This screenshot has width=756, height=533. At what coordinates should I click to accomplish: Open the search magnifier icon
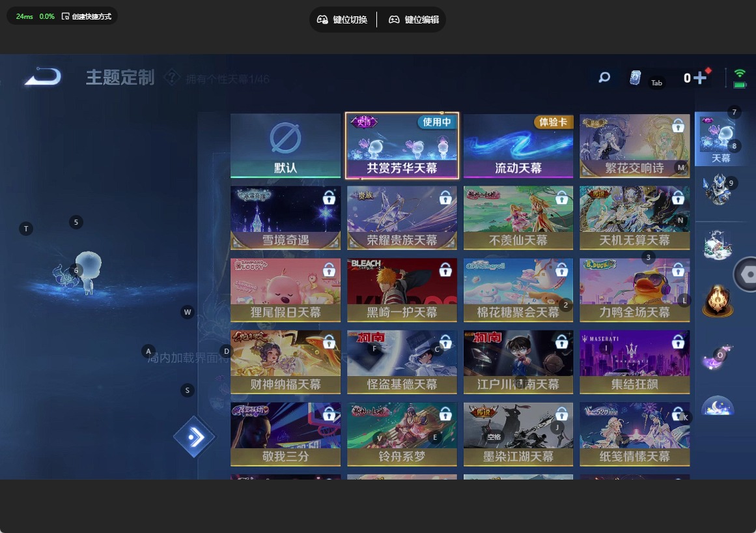coord(604,77)
